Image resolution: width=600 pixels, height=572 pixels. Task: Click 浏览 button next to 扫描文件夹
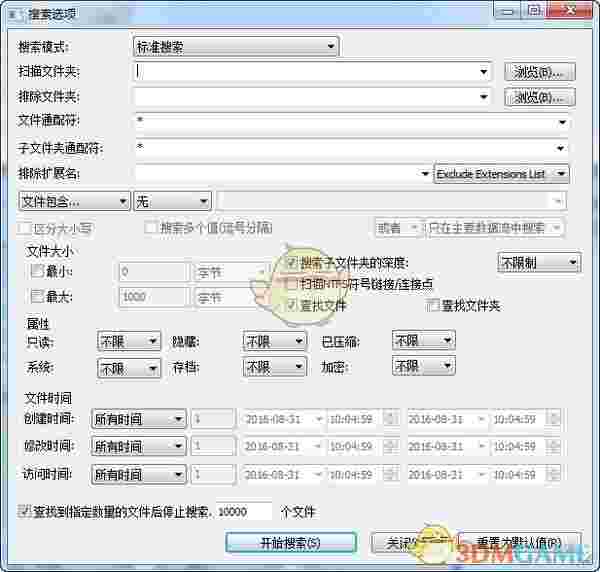[x=540, y=72]
